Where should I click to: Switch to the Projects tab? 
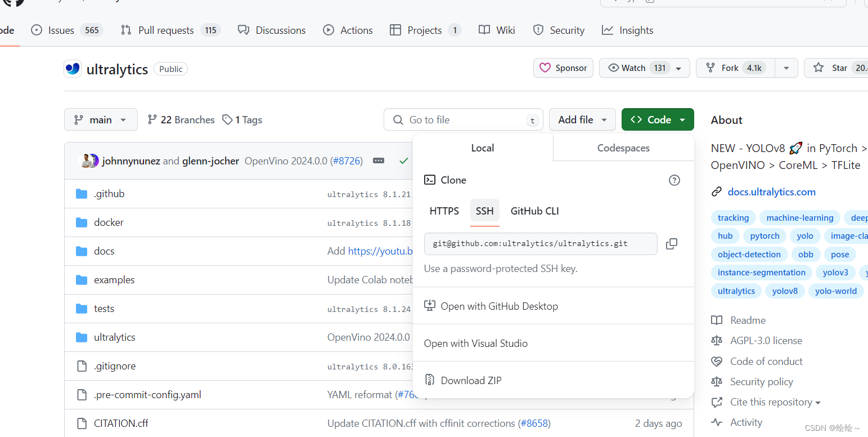[425, 30]
